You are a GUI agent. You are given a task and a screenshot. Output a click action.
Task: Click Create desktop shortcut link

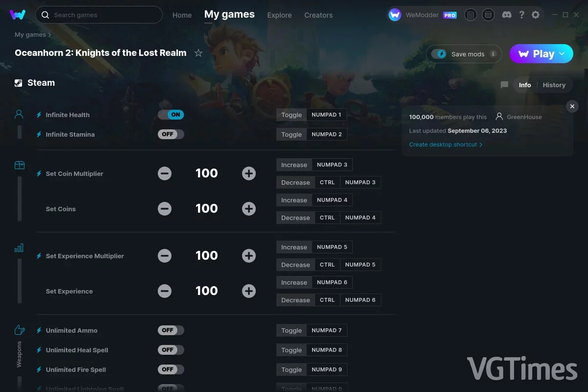[446, 145]
